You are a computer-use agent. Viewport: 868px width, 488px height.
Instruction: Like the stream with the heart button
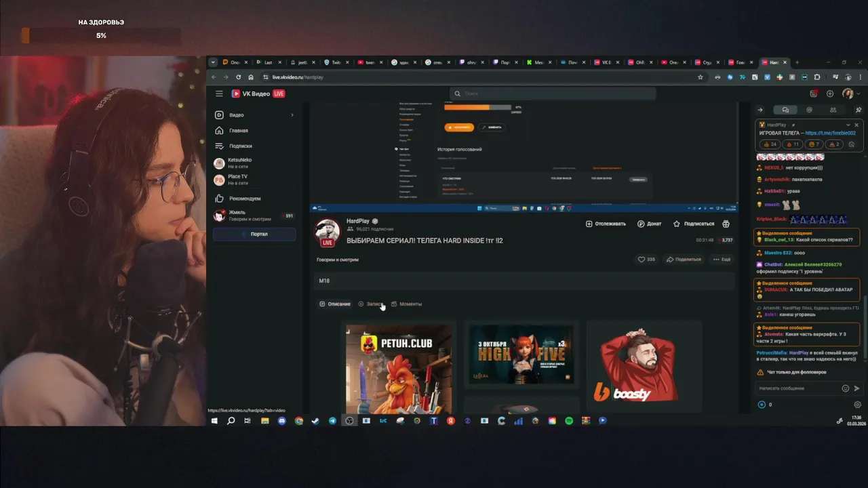pyautogui.click(x=646, y=259)
